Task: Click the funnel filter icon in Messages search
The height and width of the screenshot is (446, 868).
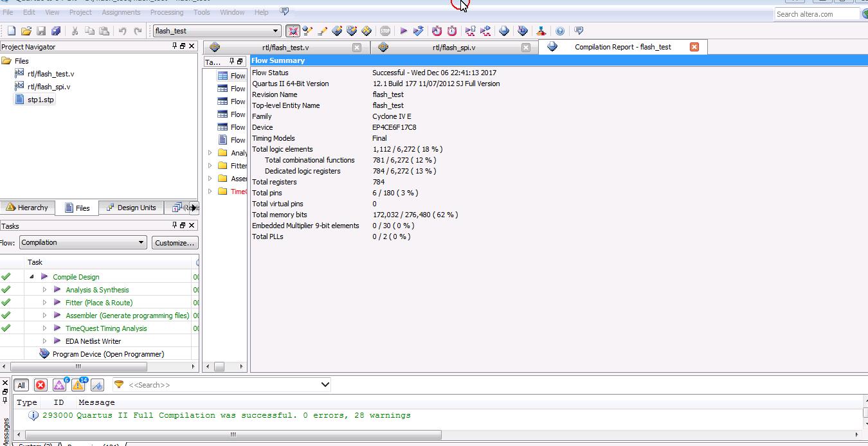Action: pos(119,385)
